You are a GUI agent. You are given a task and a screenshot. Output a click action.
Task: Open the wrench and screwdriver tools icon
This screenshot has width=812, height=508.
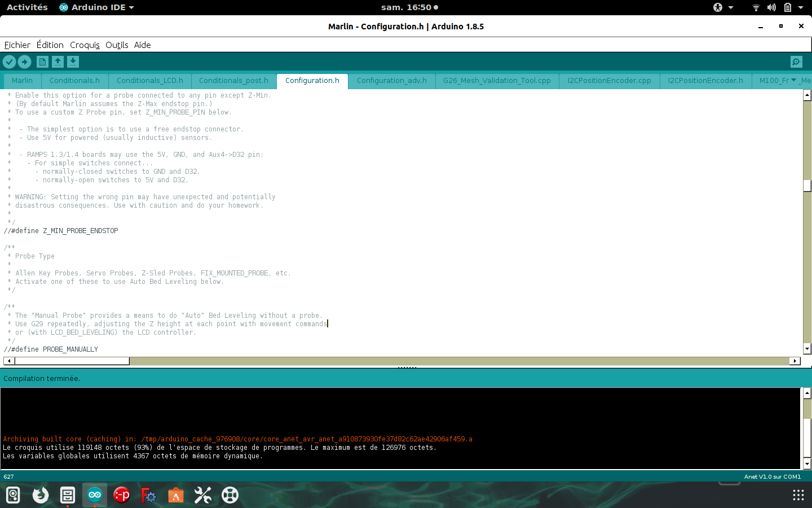click(203, 496)
